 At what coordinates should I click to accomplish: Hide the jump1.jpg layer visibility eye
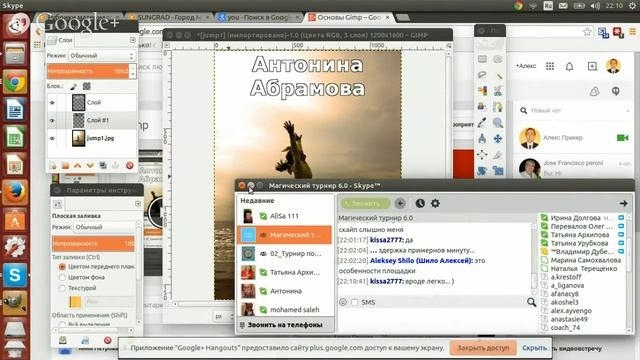pos(52,138)
